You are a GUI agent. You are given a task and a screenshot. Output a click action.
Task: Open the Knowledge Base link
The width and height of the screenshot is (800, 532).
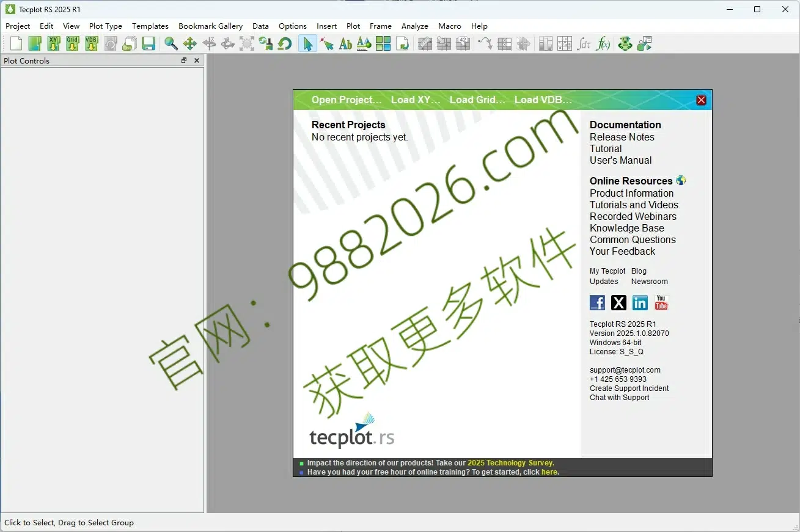(x=627, y=228)
